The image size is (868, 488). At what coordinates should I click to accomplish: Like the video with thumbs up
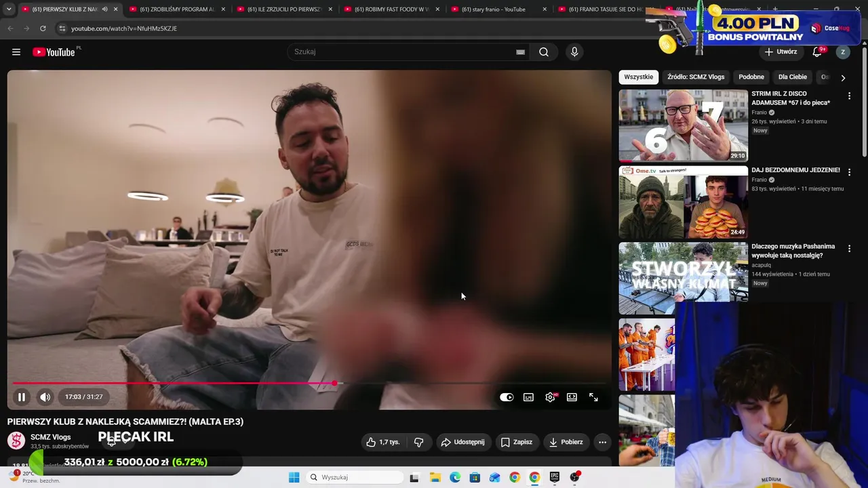pyautogui.click(x=383, y=442)
